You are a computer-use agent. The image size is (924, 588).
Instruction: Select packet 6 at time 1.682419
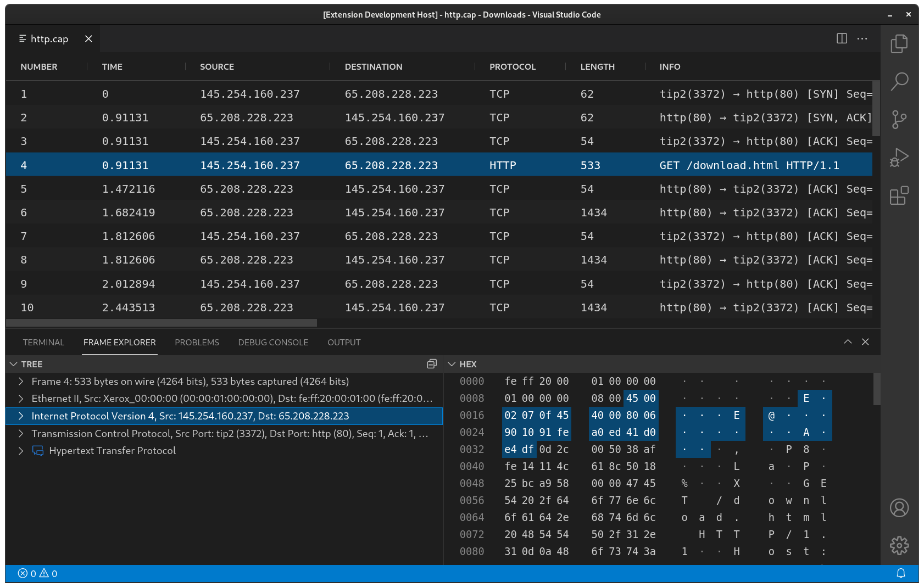[439, 212]
